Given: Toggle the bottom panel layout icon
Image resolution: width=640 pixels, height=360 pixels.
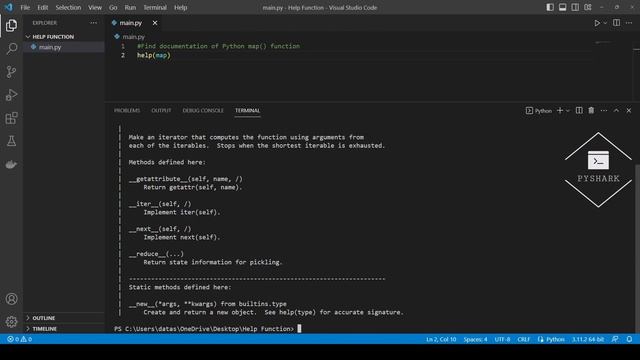Looking at the screenshot, I should click(x=562, y=7).
